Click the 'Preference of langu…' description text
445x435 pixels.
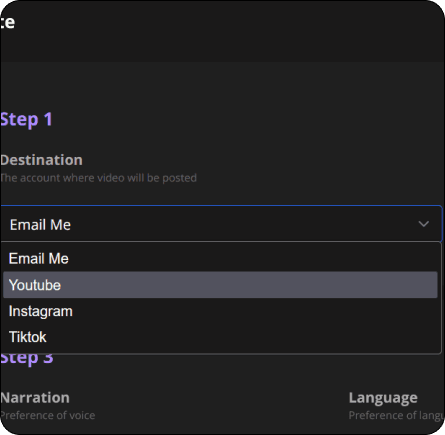coord(397,415)
